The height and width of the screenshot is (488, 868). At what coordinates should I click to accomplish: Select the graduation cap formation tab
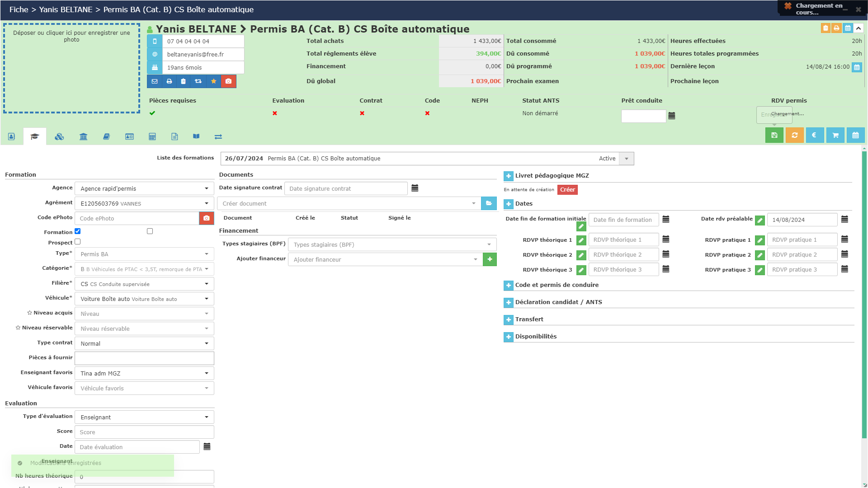(x=35, y=136)
